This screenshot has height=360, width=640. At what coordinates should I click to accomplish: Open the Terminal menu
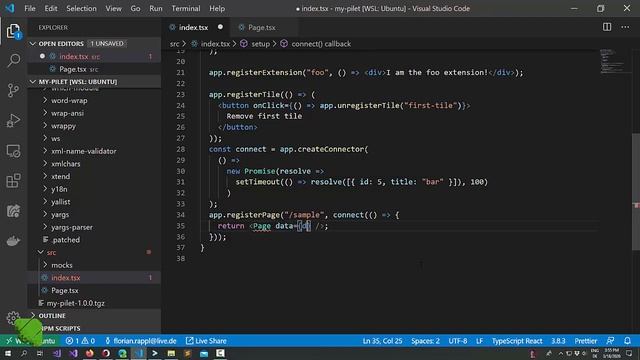[x=186, y=8]
